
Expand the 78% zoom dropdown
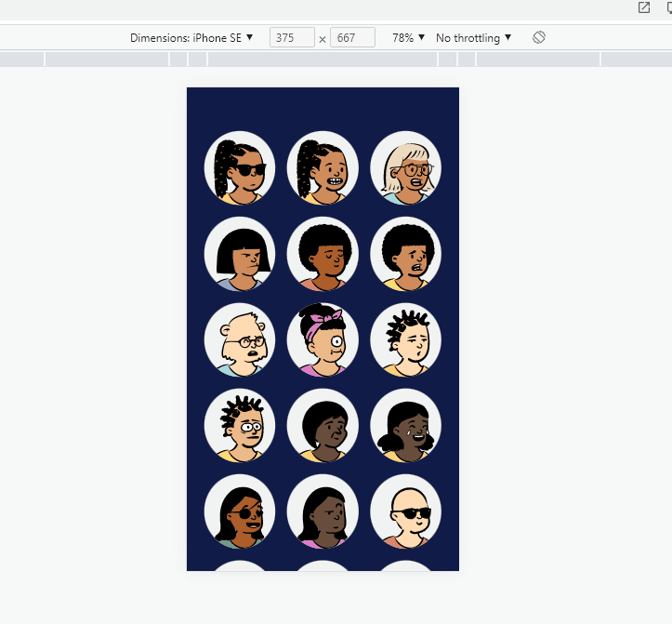[x=408, y=38]
